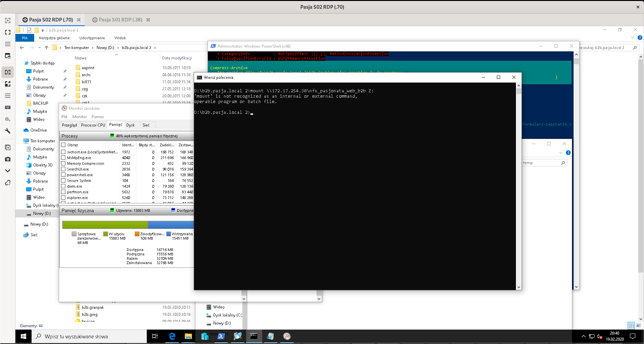
Task: Check the perfmon.exe process checkbox
Action: [63, 192]
